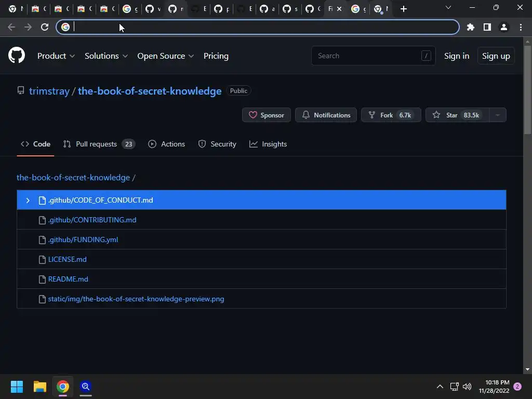
Task: Open .github/CODE_OF_CONDUCT.md file
Action: coord(100,200)
